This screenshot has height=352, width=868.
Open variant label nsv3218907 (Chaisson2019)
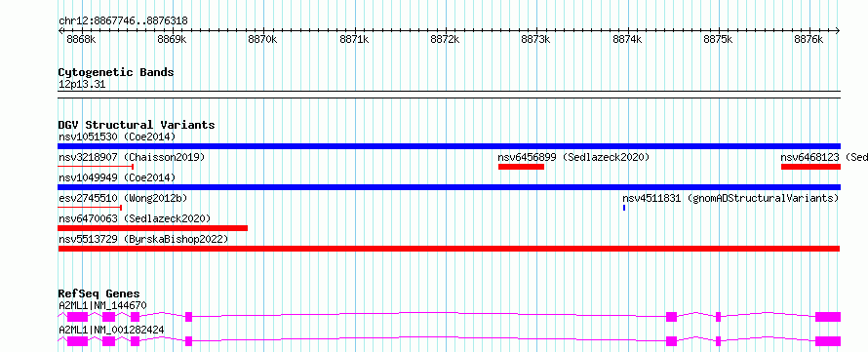tap(132, 157)
